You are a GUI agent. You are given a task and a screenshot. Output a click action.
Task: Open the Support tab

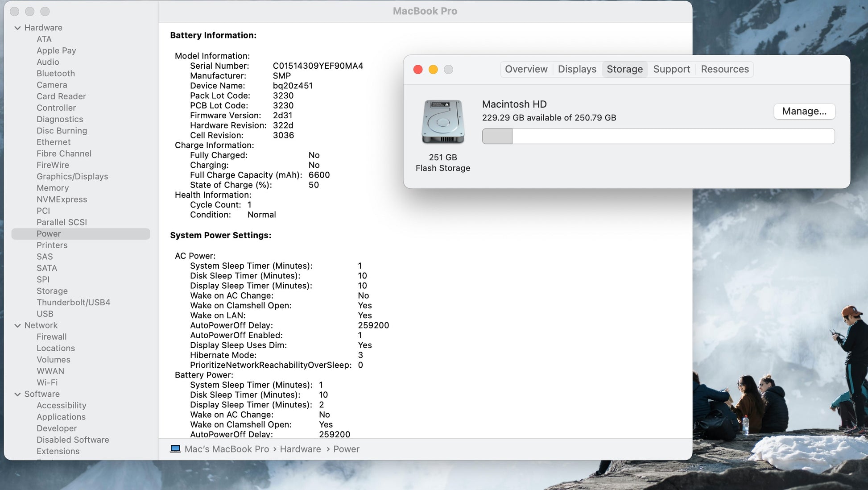(671, 69)
